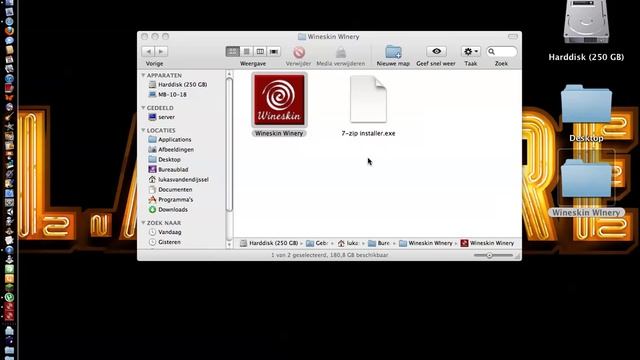The width and height of the screenshot is (640, 360).
Task: Open Documenten in the sidebar
Action: coord(170,189)
